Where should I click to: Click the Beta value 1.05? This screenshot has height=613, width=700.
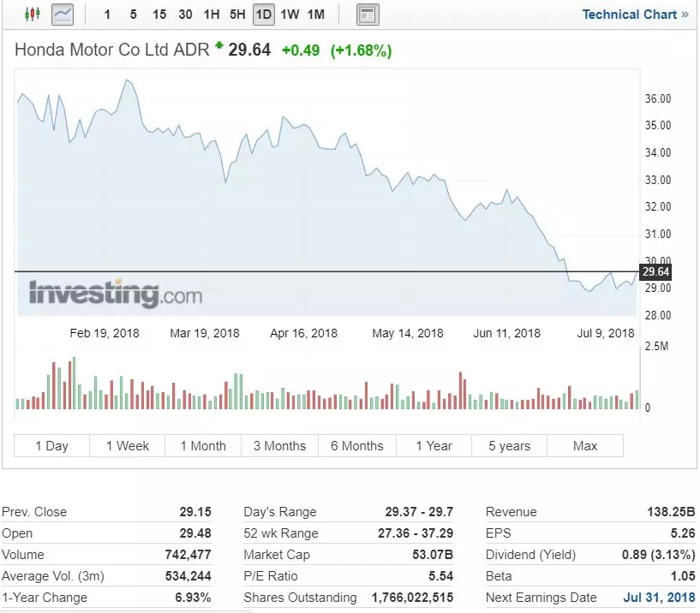(683, 576)
